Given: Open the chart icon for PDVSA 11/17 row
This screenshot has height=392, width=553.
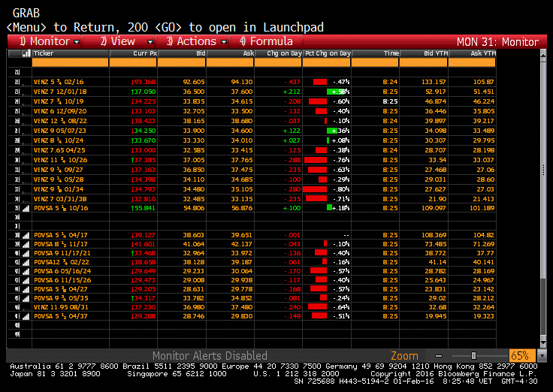Looking at the screenshot, I should pyautogui.click(x=26, y=244).
